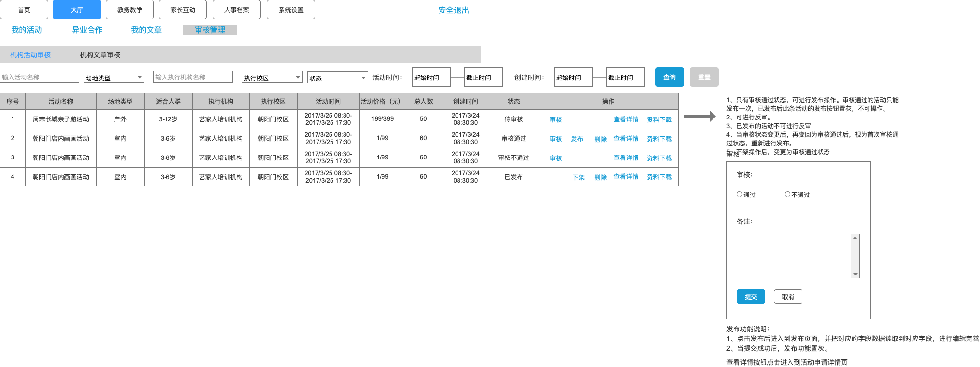980x367 pixels.
Task: Click the 重置 button
Action: coord(704,77)
